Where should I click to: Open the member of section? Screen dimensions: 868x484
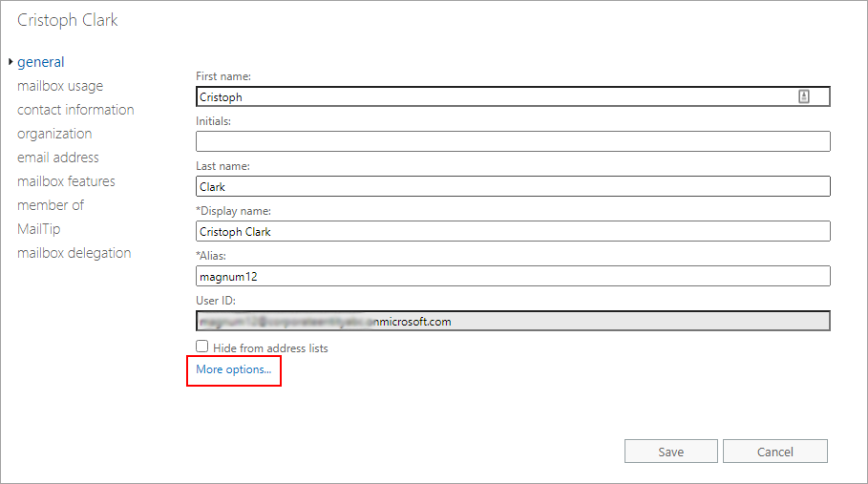(x=50, y=205)
